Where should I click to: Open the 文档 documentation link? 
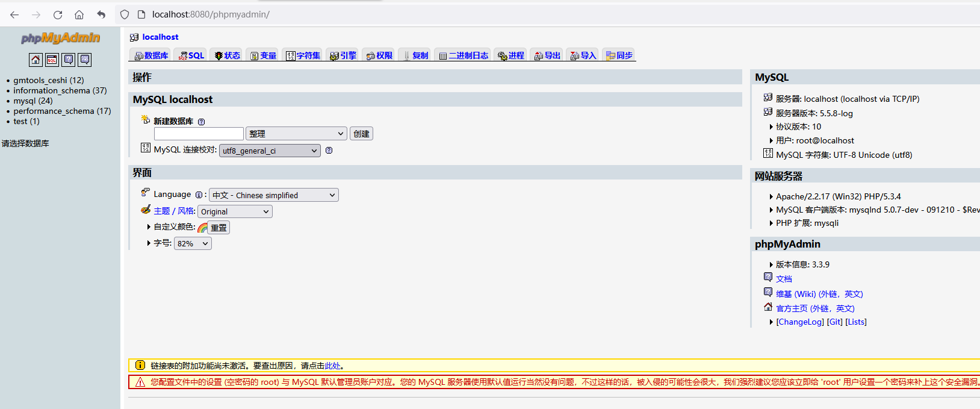pyautogui.click(x=784, y=279)
